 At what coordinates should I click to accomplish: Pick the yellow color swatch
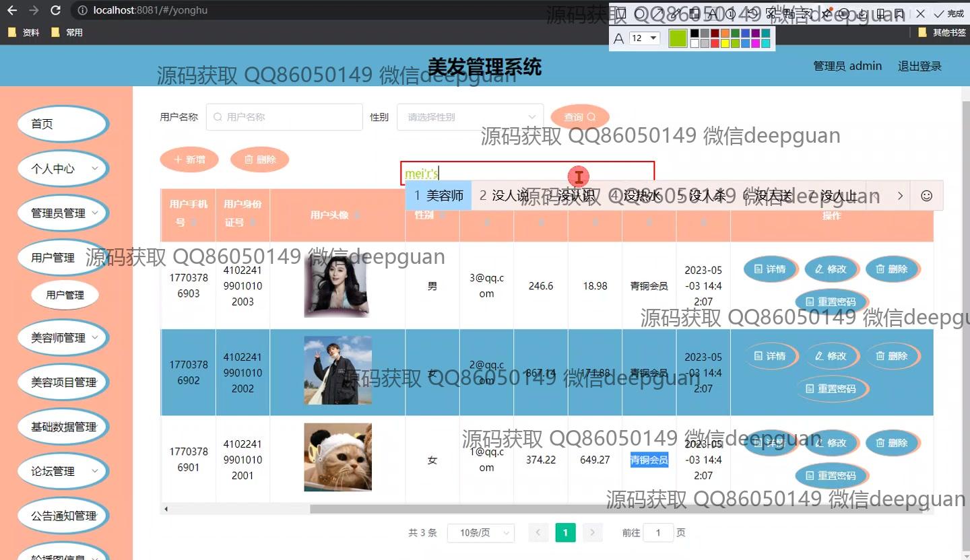[725, 43]
